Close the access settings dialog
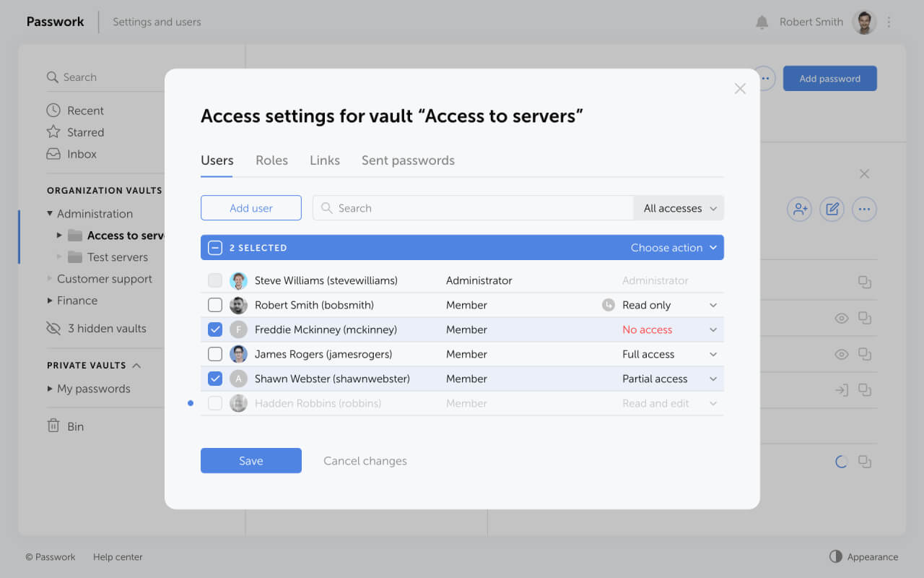 (740, 88)
